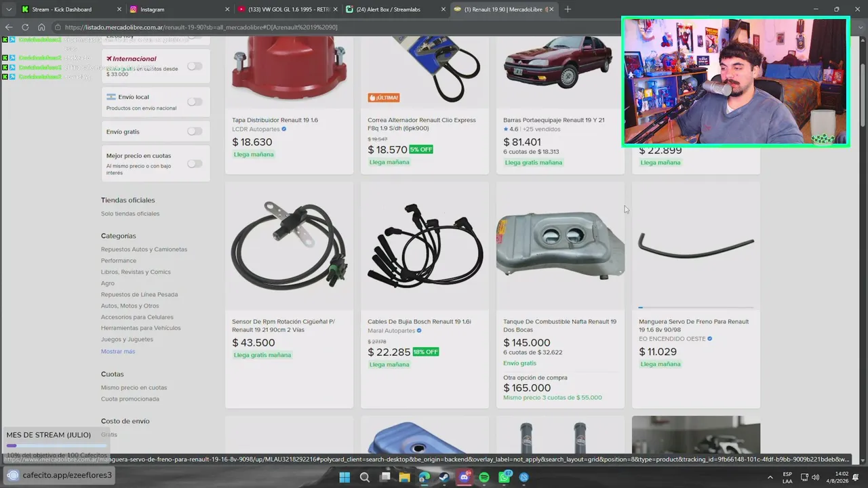
Task: Filter by Mismo precio en cuotas
Action: [x=134, y=388]
